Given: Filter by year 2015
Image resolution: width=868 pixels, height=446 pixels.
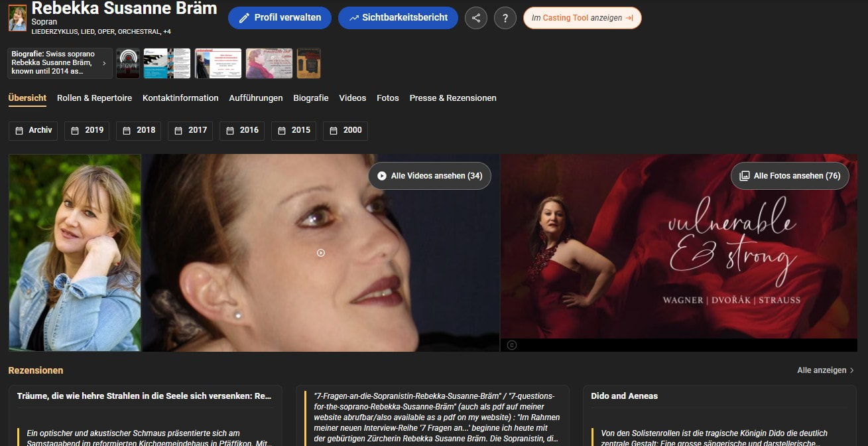Looking at the screenshot, I should (294, 131).
